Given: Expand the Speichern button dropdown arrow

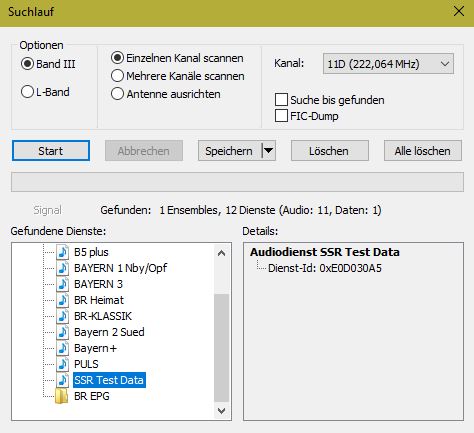Looking at the screenshot, I should [x=269, y=151].
